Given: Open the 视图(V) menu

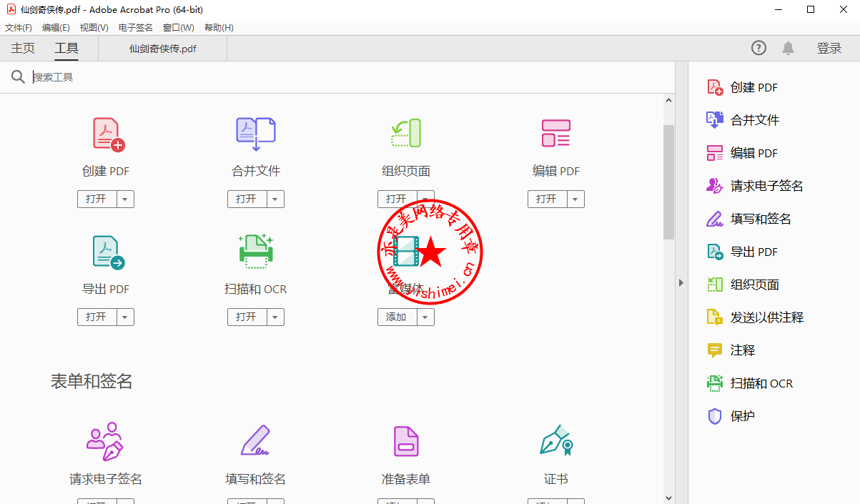Looking at the screenshot, I should (x=94, y=27).
